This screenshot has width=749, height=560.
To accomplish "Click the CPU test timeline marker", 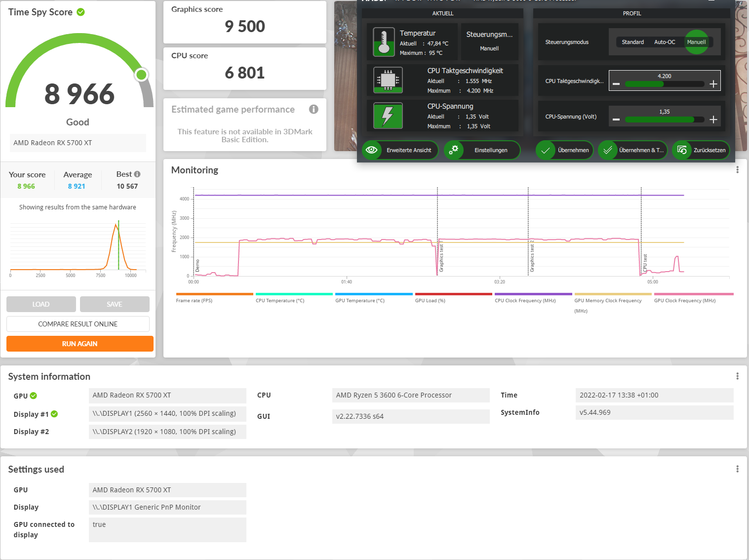I will coord(645,262).
